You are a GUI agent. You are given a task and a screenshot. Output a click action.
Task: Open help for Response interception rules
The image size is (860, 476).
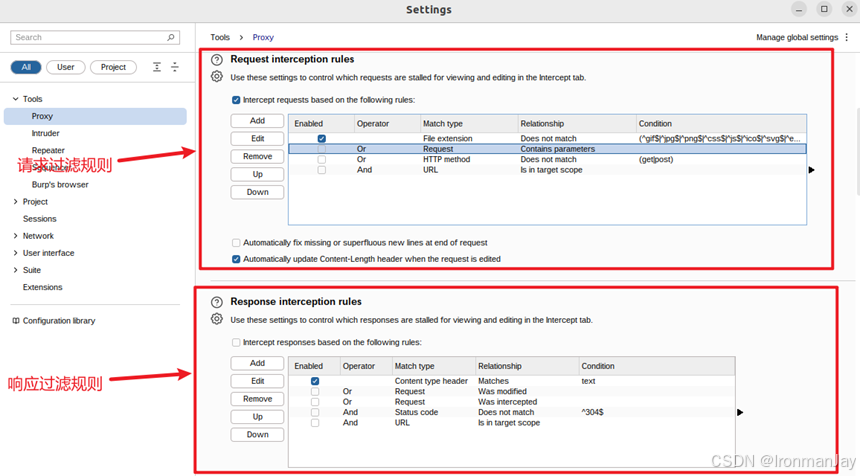click(217, 302)
